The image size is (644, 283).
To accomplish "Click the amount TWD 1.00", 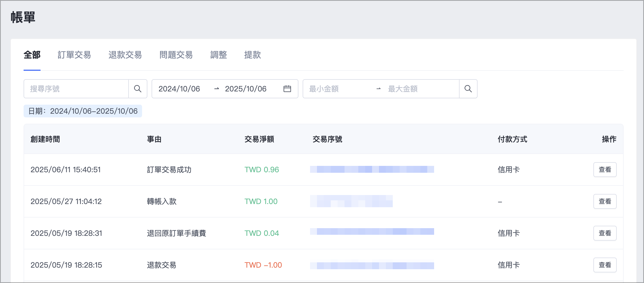I will click(261, 201).
